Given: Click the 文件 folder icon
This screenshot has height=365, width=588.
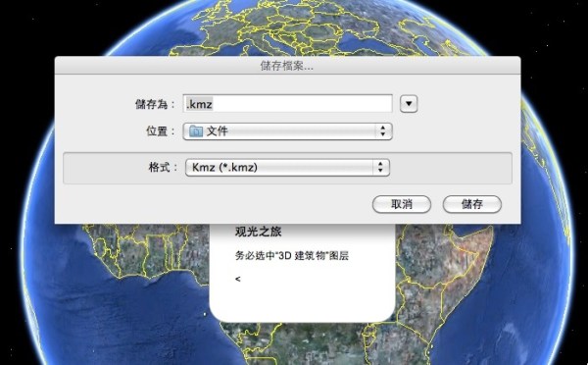Looking at the screenshot, I should 196,131.
